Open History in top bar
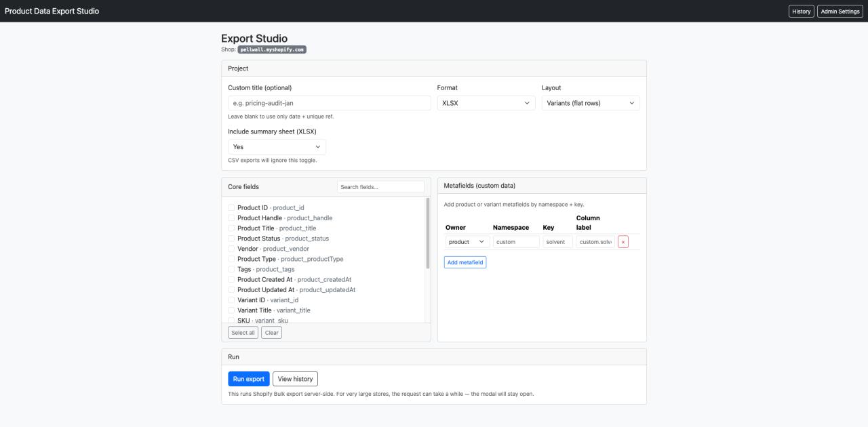868x427 pixels. coord(802,11)
